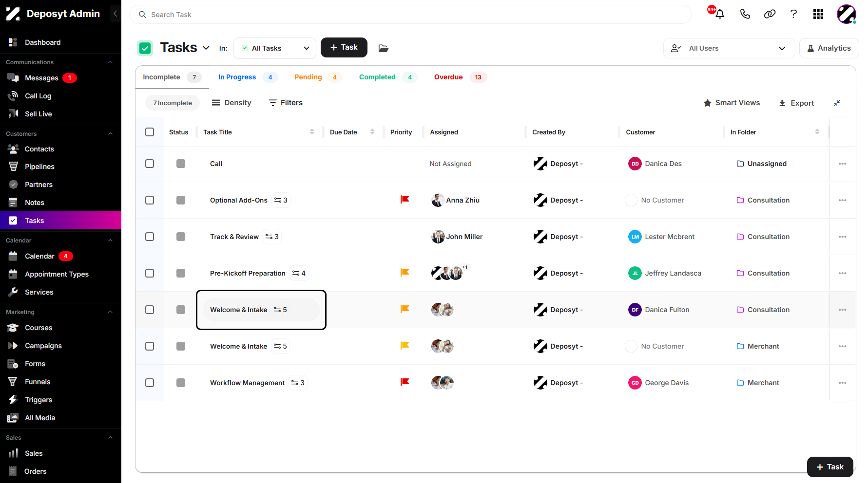This screenshot has width=868, height=483.
Task: Click the red priority flag of Optional Add-Ons
Action: click(405, 200)
